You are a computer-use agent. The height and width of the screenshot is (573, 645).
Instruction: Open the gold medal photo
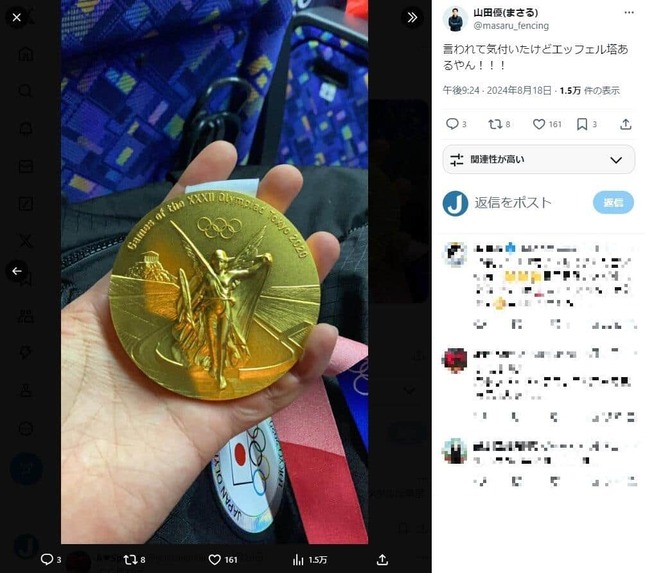214,272
